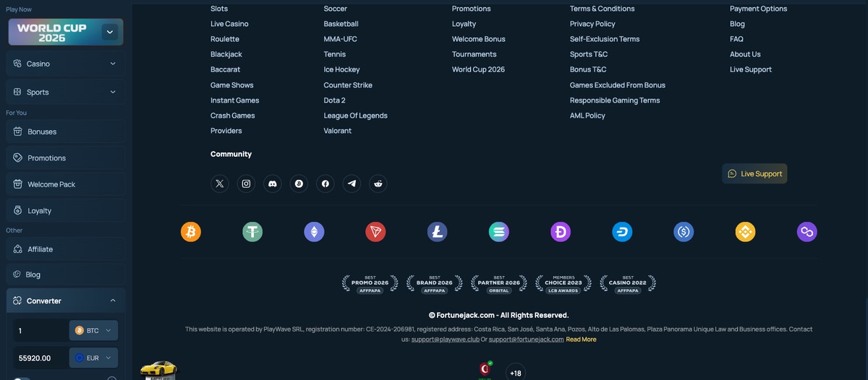868x380 pixels.
Task: Open the Providers footer link
Action: pyautogui.click(x=226, y=131)
